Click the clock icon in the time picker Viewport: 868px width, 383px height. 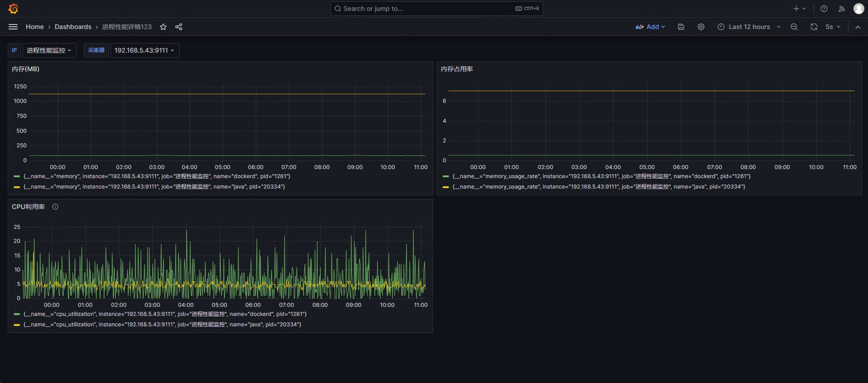(721, 27)
